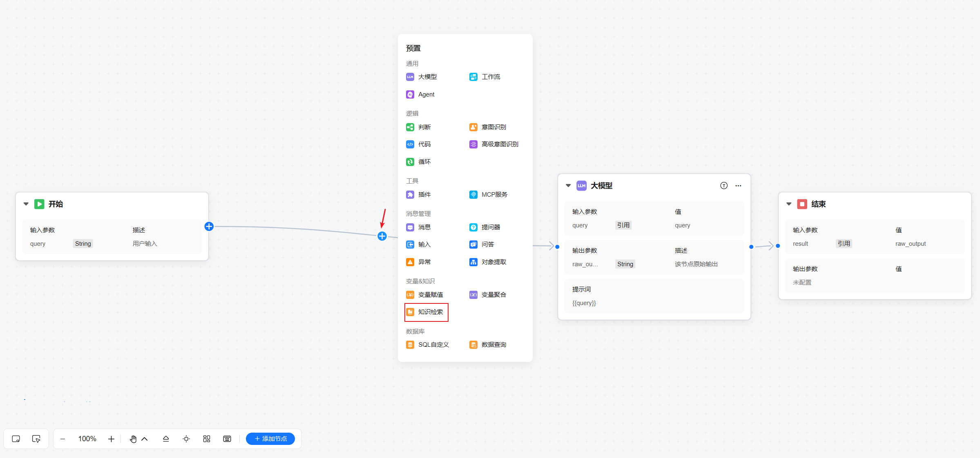Choose the 循环 loop node icon
Viewport: 980px width, 458px height.
(x=410, y=162)
